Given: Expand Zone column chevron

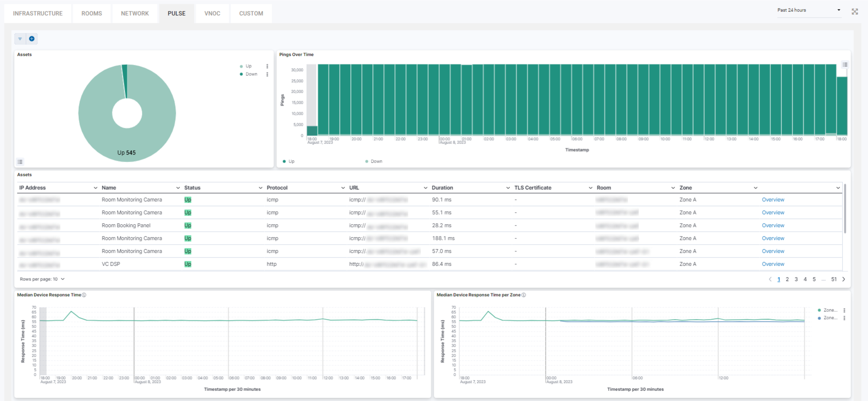Looking at the screenshot, I should click(755, 188).
